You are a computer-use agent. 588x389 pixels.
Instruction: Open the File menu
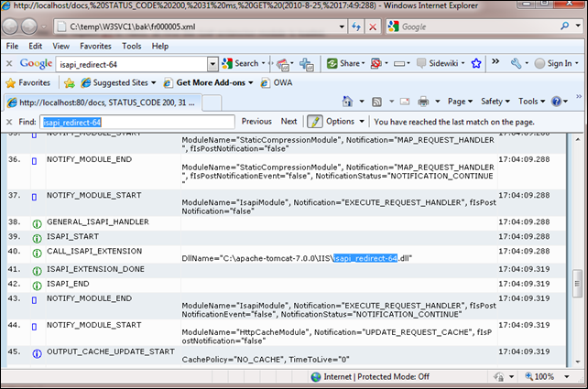[x=12, y=46]
